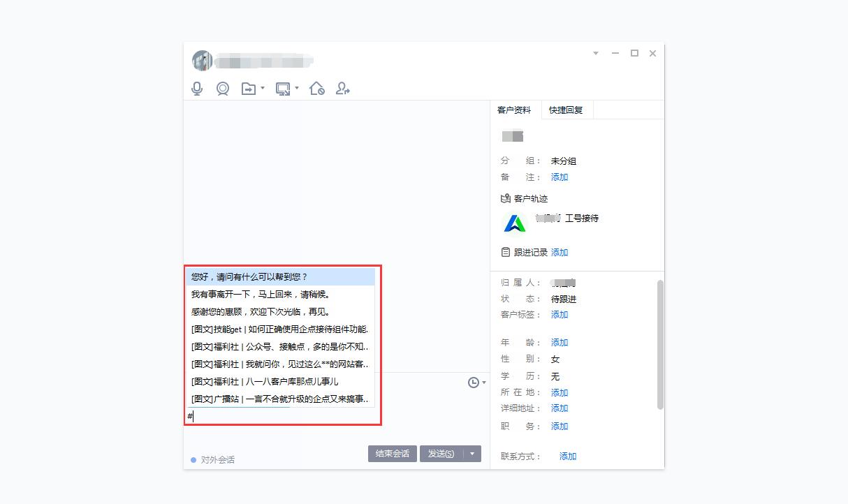The image size is (848, 504).
Task: Expand the 发送 button dropdown arrow
Action: pyautogui.click(x=472, y=453)
